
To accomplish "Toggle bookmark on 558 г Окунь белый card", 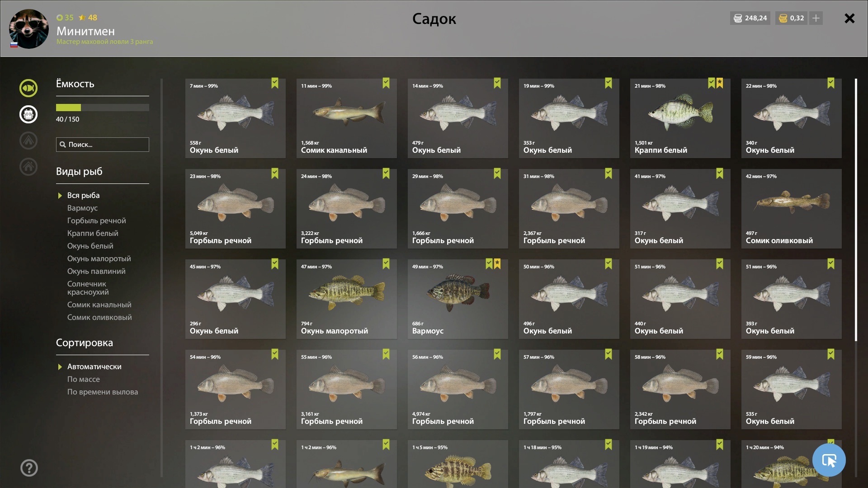I will (x=275, y=83).
